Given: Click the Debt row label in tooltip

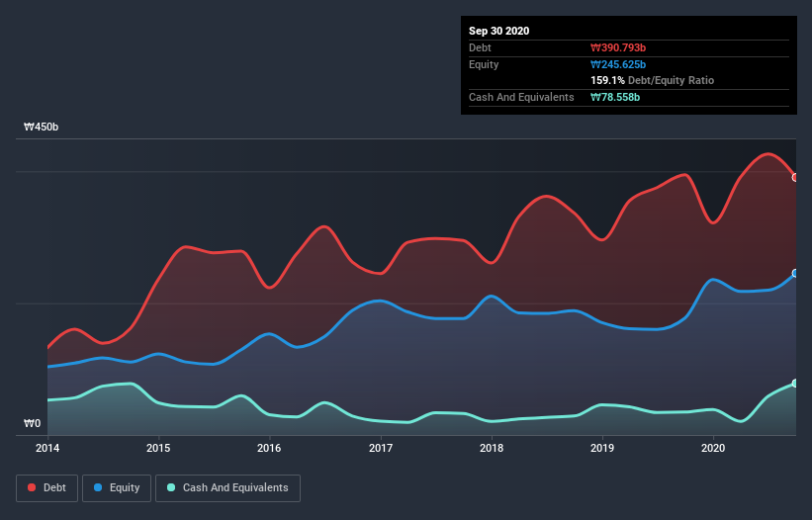Looking at the screenshot, I should pos(480,48).
